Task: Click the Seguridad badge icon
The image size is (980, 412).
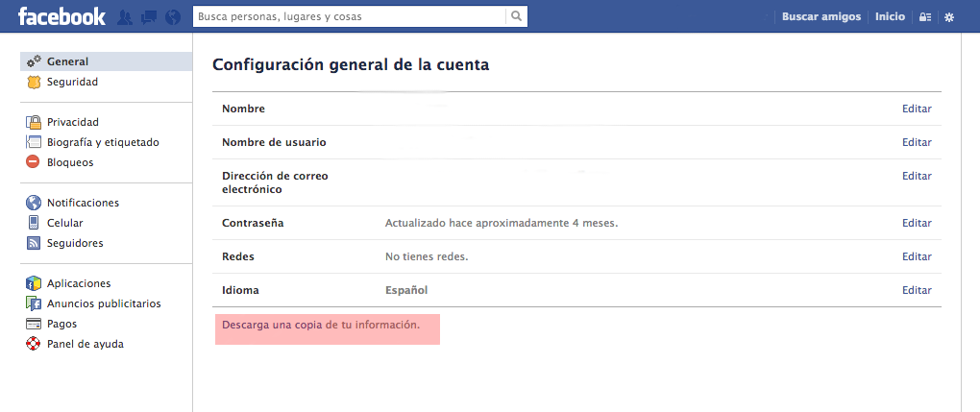Action: pyautogui.click(x=34, y=82)
